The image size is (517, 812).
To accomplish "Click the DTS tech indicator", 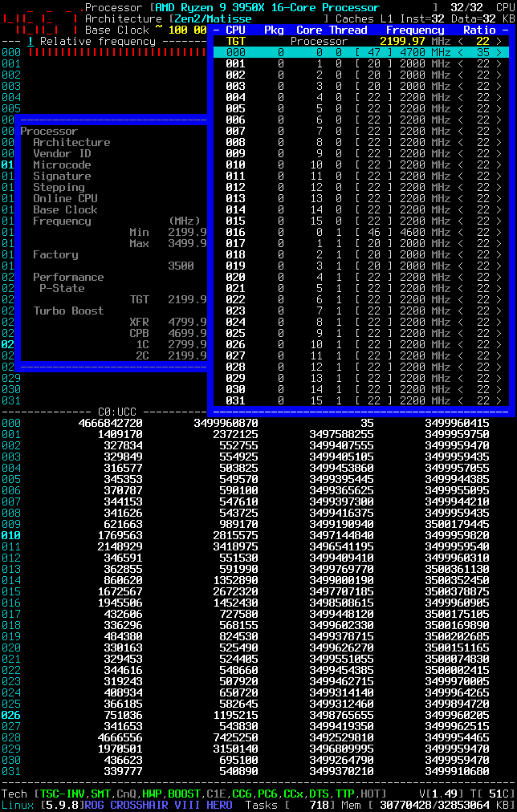I will (319, 794).
